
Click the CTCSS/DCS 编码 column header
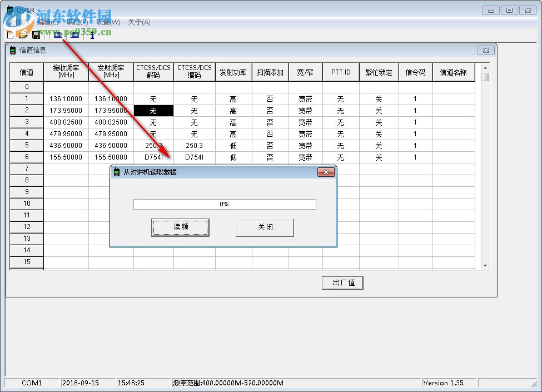(194, 72)
